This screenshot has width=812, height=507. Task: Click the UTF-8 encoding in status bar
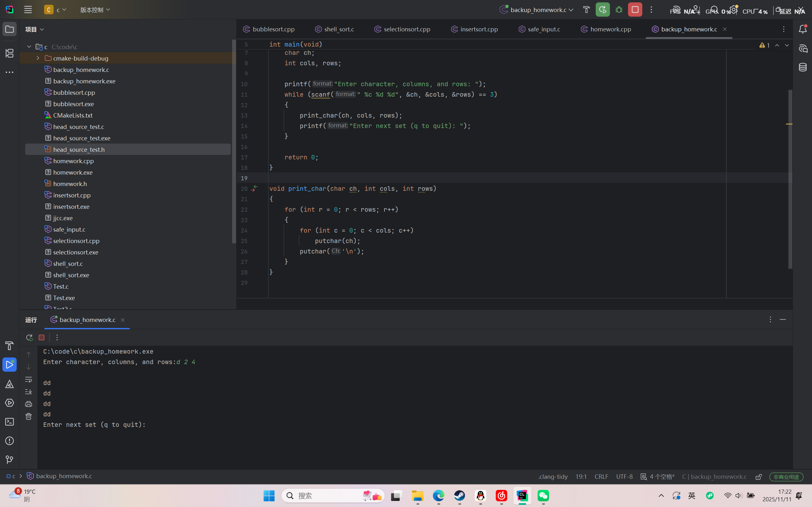pyautogui.click(x=624, y=477)
